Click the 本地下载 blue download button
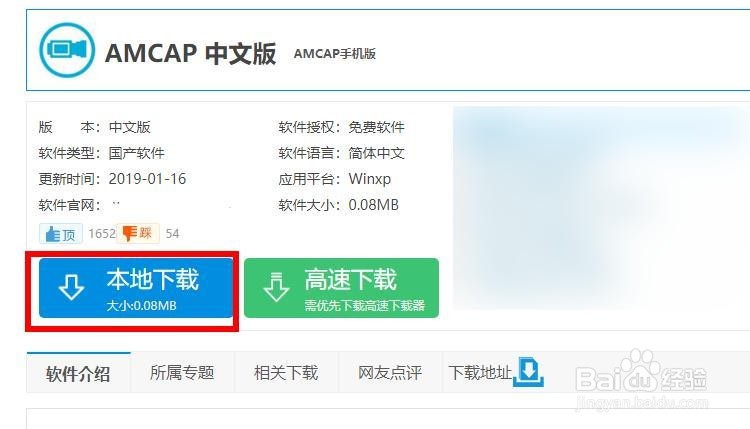The width and height of the screenshot is (750, 429). pyautogui.click(x=136, y=288)
